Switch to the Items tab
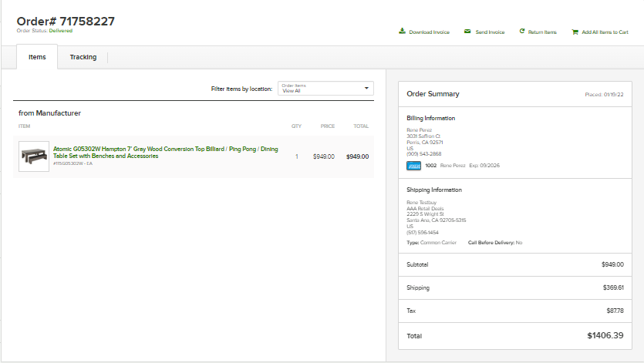 37,57
